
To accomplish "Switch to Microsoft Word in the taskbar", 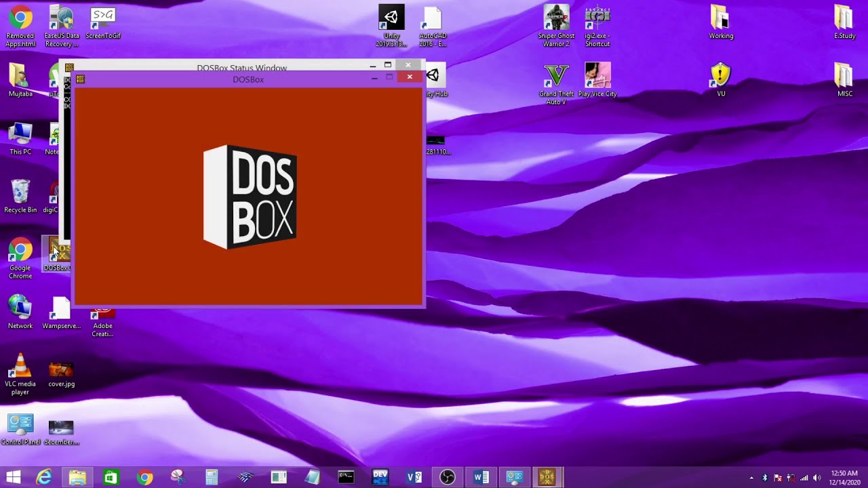I will click(481, 477).
